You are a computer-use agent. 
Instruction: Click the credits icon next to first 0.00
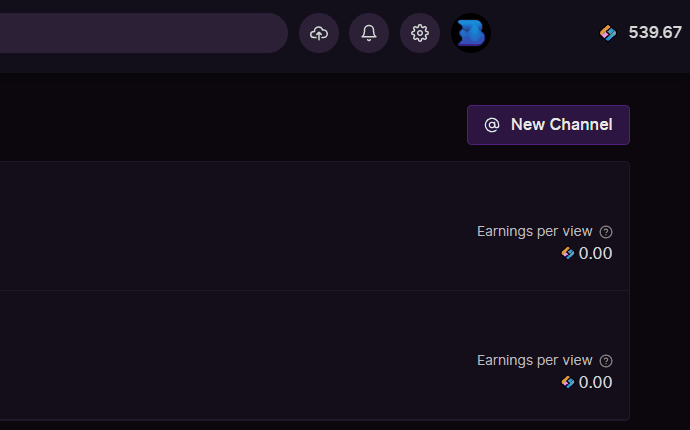(x=568, y=253)
